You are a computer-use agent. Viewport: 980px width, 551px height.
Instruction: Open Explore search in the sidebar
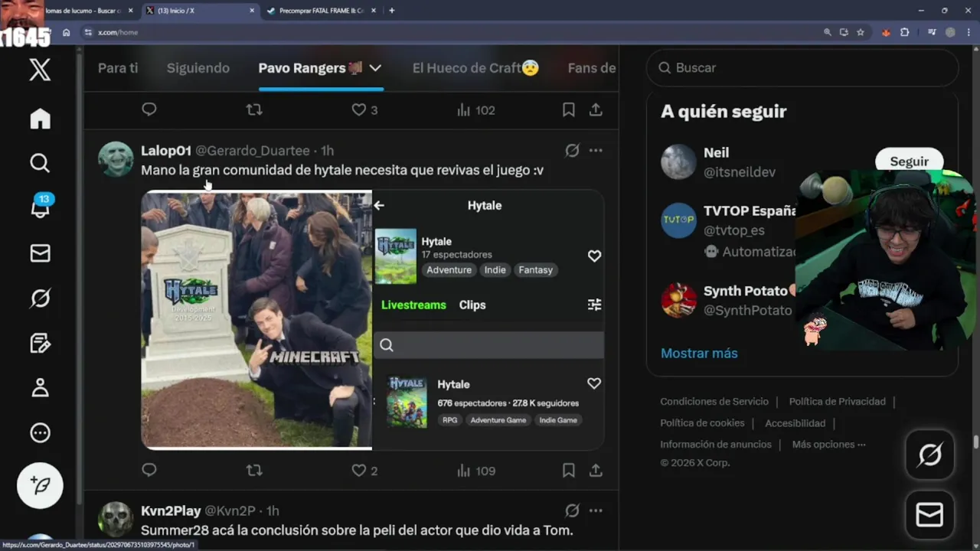40,163
